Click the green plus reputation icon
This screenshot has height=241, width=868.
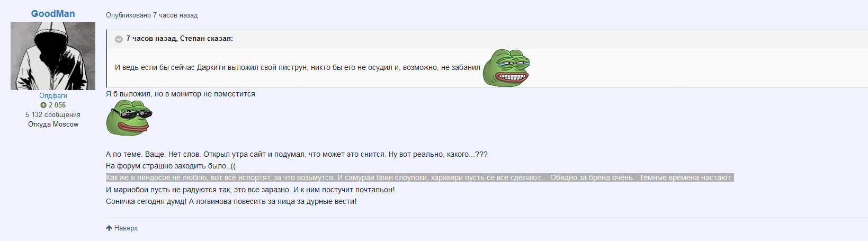pyautogui.click(x=43, y=105)
